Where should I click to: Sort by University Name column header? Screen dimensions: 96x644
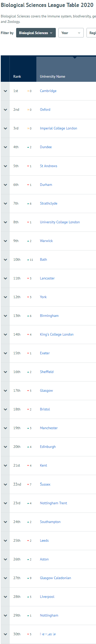52,76
